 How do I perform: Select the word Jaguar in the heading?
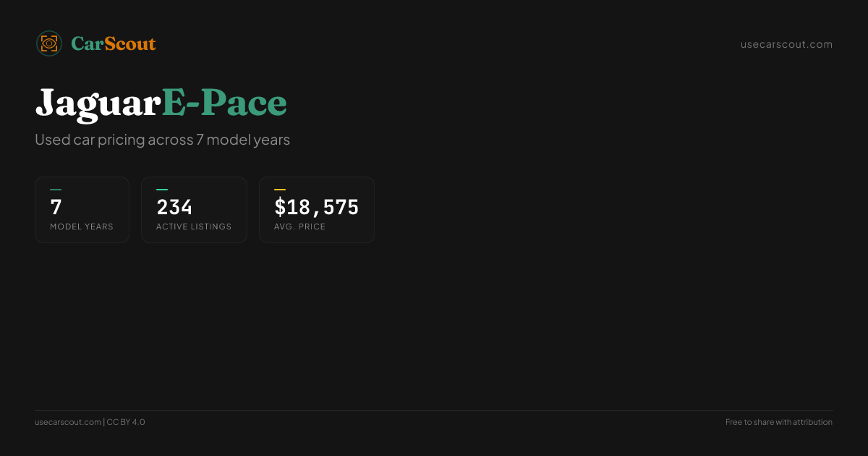pyautogui.click(x=98, y=103)
